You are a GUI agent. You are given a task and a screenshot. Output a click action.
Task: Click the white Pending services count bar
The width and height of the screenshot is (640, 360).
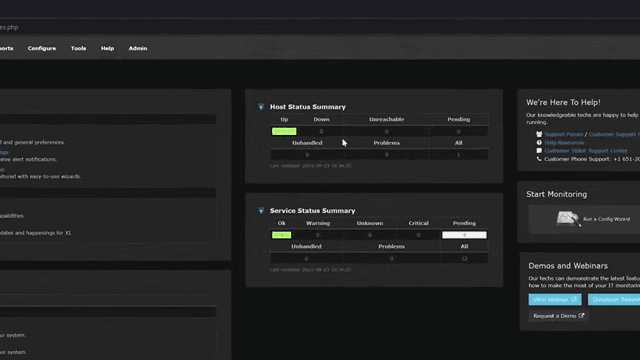pos(464,235)
